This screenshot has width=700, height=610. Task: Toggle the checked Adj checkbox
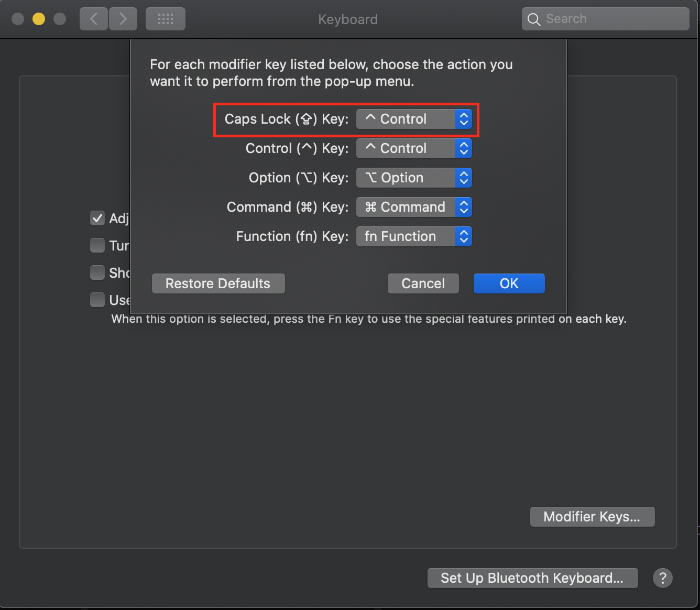[97, 218]
